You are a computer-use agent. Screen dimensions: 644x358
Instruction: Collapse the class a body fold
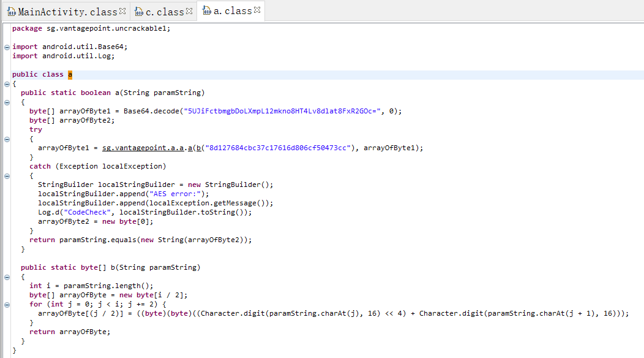[x=7, y=84]
